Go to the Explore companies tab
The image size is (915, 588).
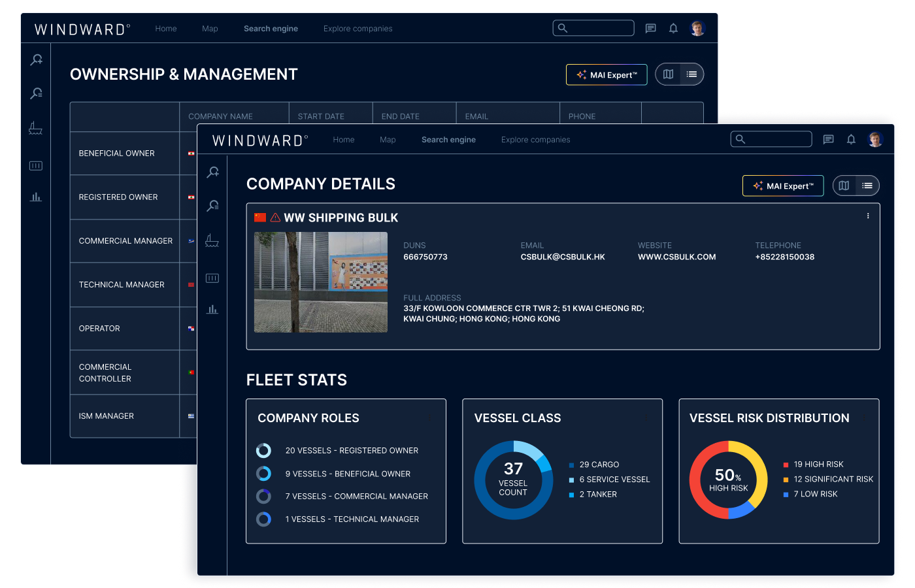tap(535, 139)
